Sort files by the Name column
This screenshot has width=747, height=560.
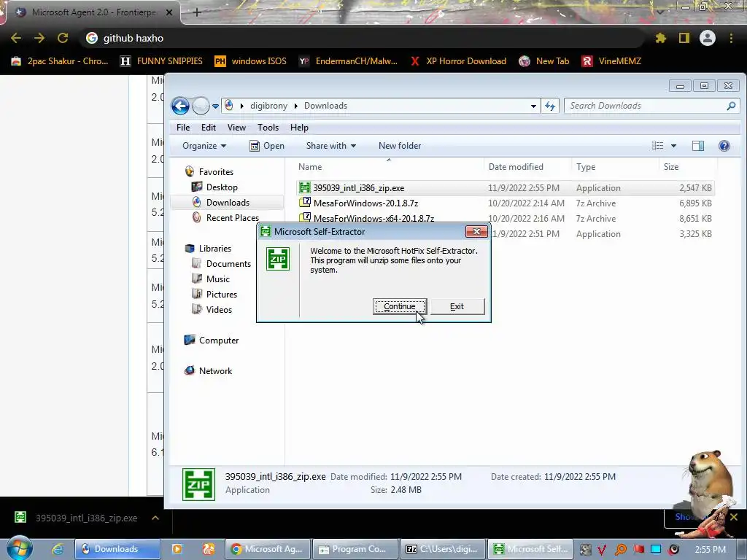(x=390, y=167)
